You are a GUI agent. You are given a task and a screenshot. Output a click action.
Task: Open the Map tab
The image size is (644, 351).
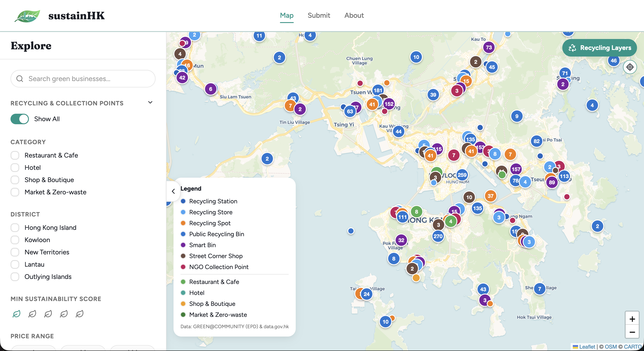pos(287,15)
